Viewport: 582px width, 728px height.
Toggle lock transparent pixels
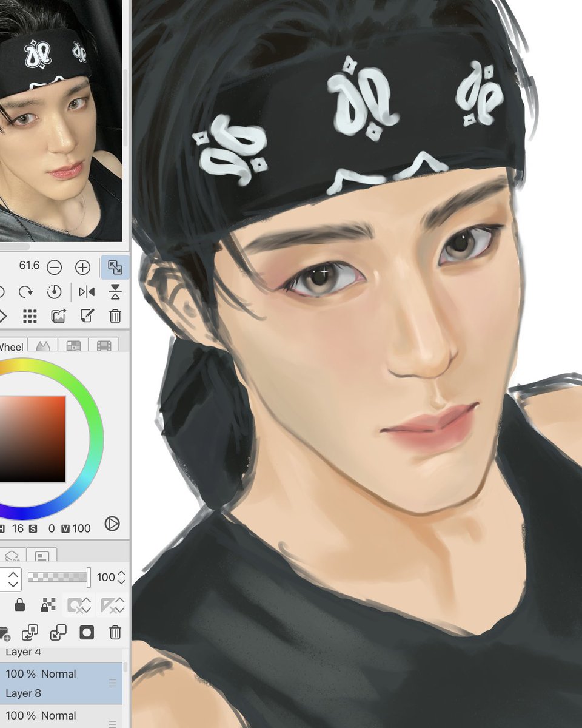coord(48,605)
